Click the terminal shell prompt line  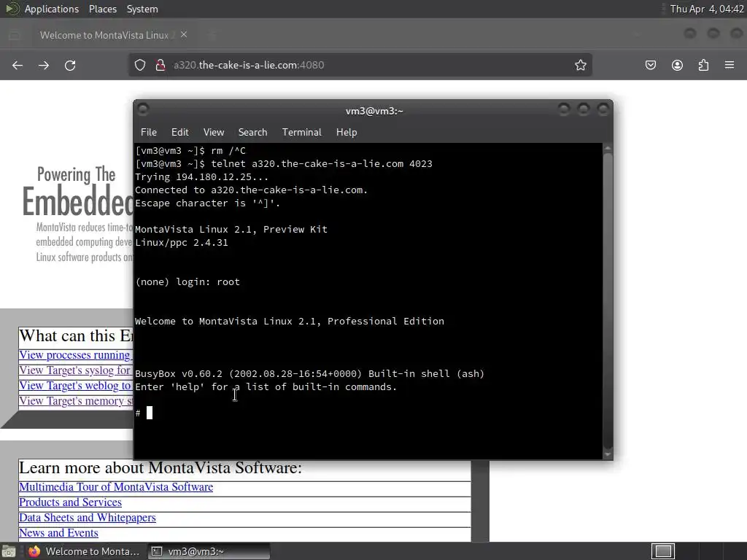[x=144, y=413]
